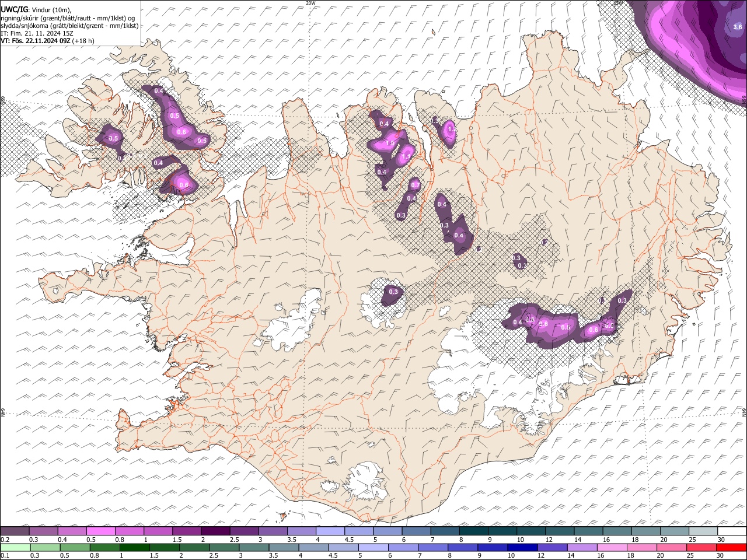
Task: Select the dull mauve 0.2 swatch in upper legend
Action: point(15,531)
